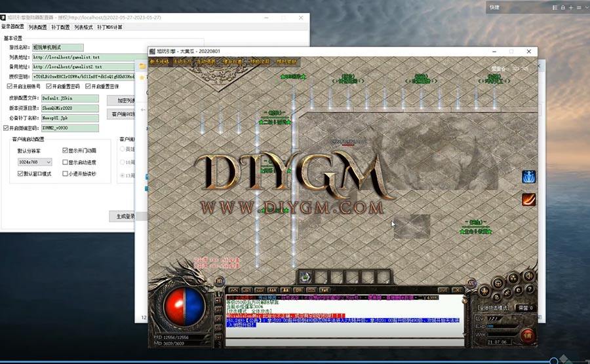
Task: Toggle the 默认窗口模式 checkbox
Action: tap(20, 173)
